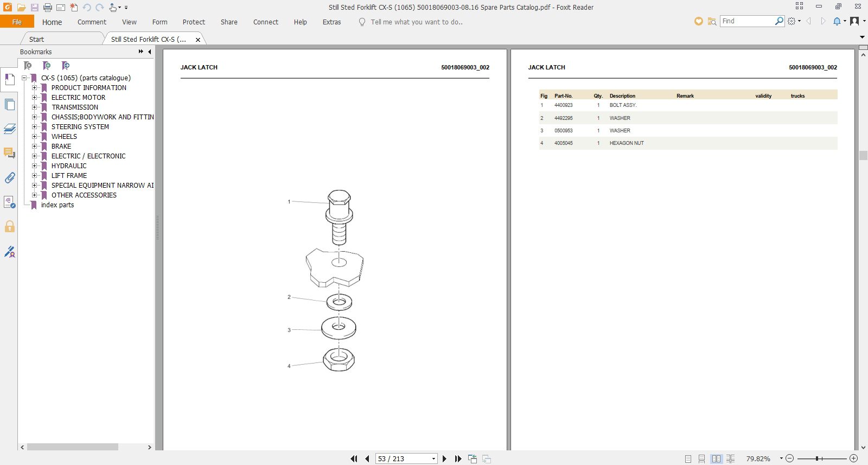Open the Protect ribbon tab

(x=194, y=22)
